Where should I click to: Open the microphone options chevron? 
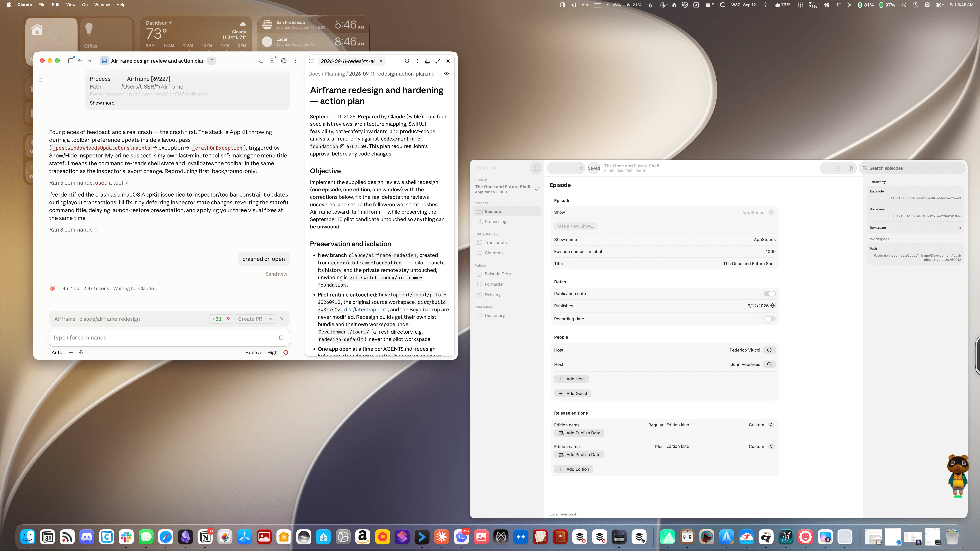(x=89, y=353)
